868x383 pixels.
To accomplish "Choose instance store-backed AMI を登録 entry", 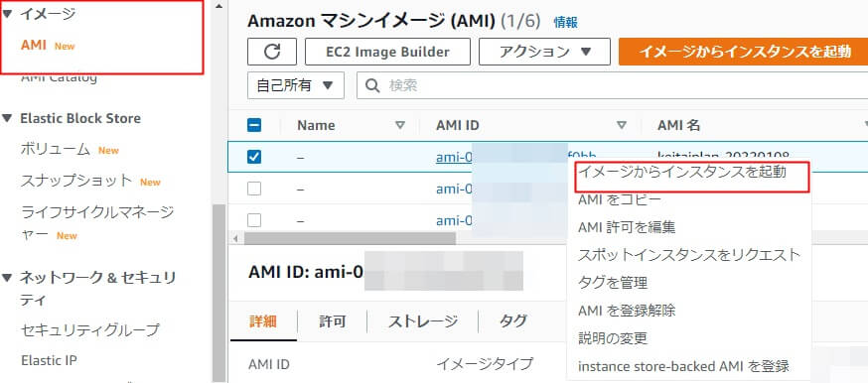I will (683, 366).
